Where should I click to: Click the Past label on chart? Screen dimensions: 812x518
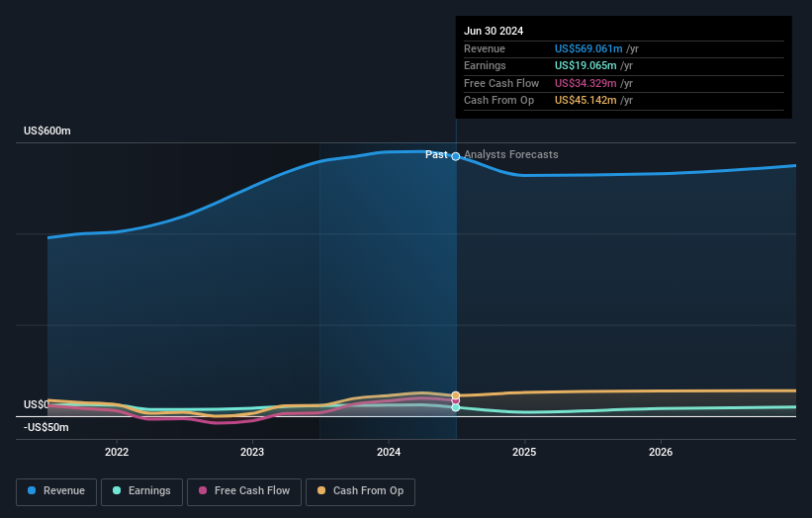pos(436,154)
